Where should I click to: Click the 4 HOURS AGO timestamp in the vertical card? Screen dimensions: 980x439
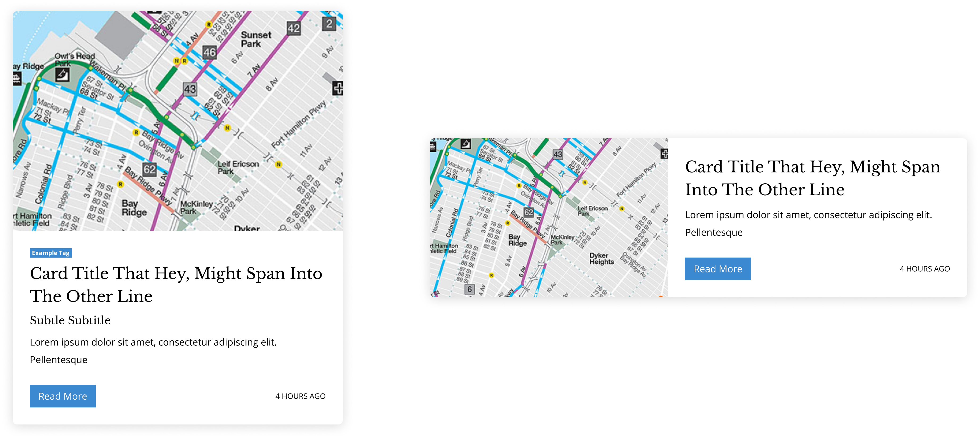(x=300, y=396)
